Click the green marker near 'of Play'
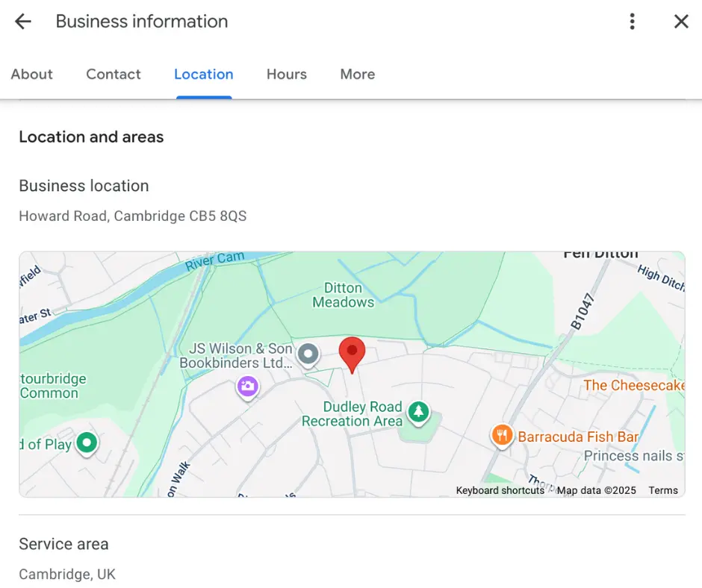 point(87,443)
